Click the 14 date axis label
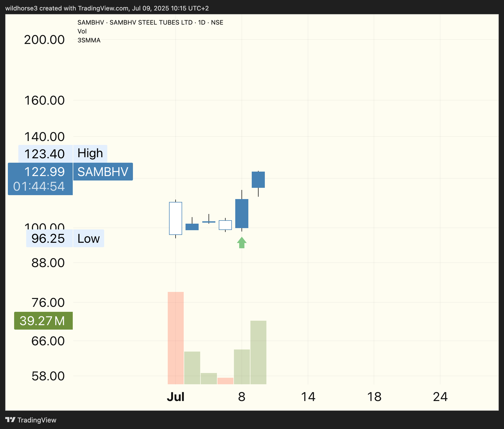The width and height of the screenshot is (504, 429). click(308, 397)
